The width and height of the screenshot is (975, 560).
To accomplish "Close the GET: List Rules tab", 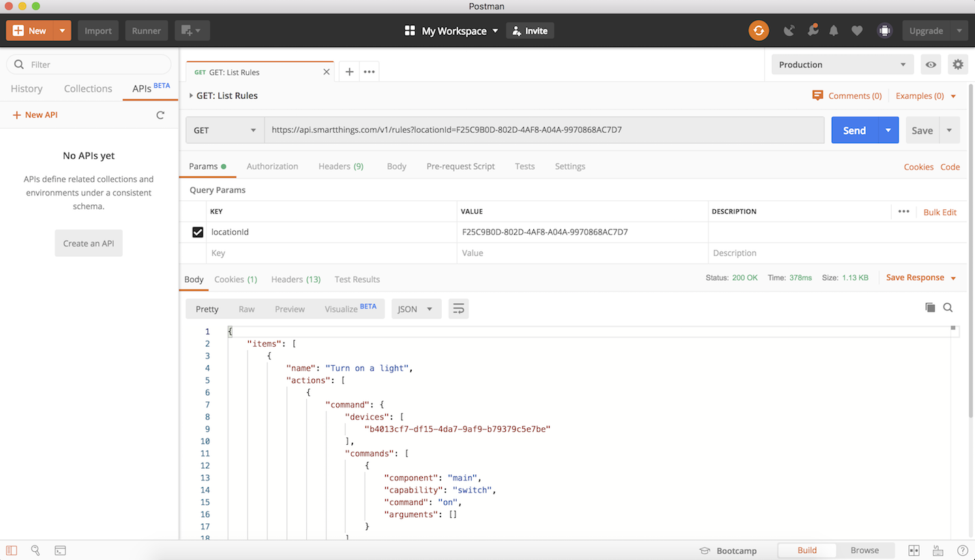I will click(326, 72).
